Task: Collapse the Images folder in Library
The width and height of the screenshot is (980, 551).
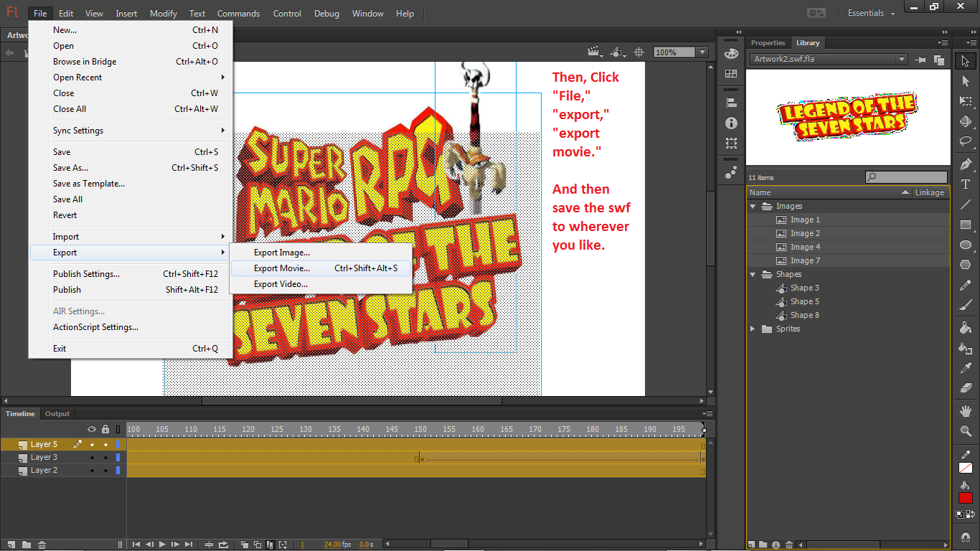Action: point(753,207)
